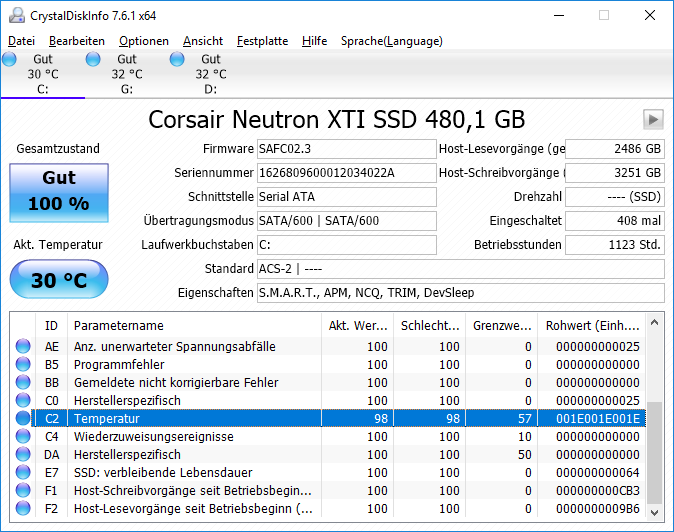This screenshot has height=532, width=674.
Task: Select 'SSD: verbleibende Lebensdauer' row
Action: (x=330, y=472)
